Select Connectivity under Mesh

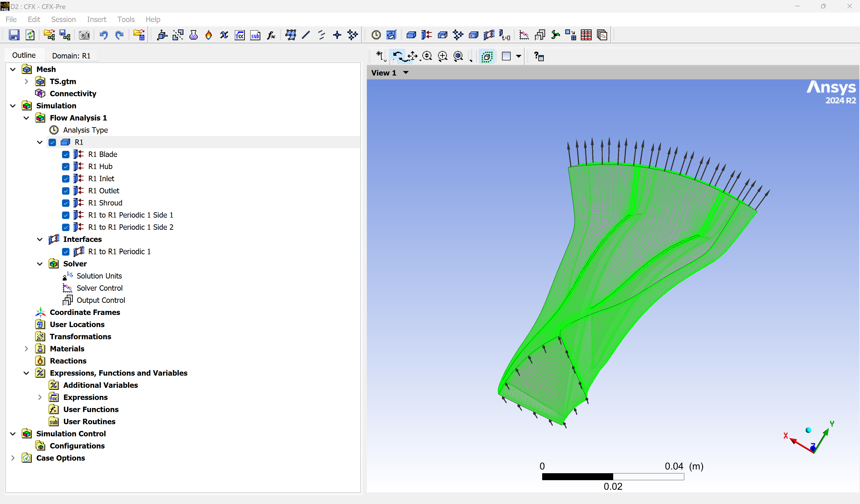73,94
